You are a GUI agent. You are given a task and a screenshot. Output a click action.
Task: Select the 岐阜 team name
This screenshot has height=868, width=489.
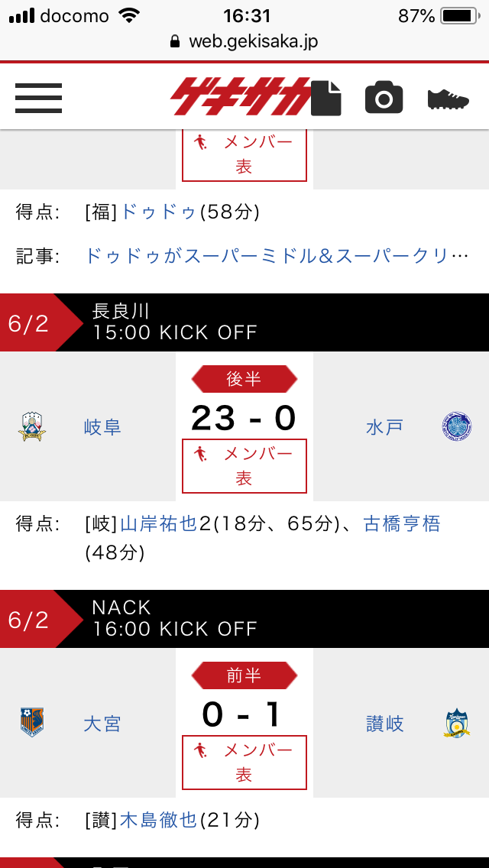tap(102, 427)
